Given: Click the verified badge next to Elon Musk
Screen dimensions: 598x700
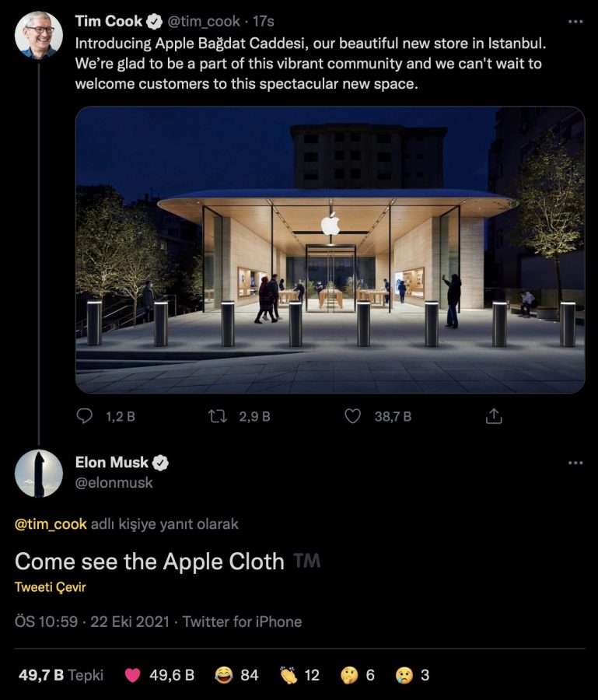Looking at the screenshot, I should coord(161,463).
